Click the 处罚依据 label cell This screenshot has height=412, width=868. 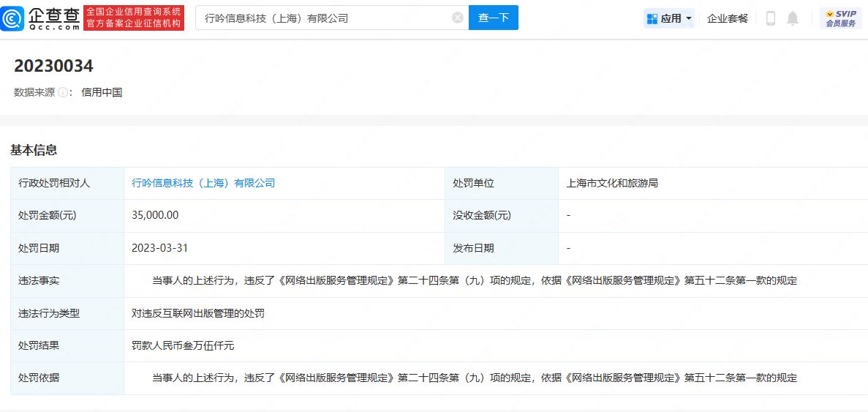[67, 379]
